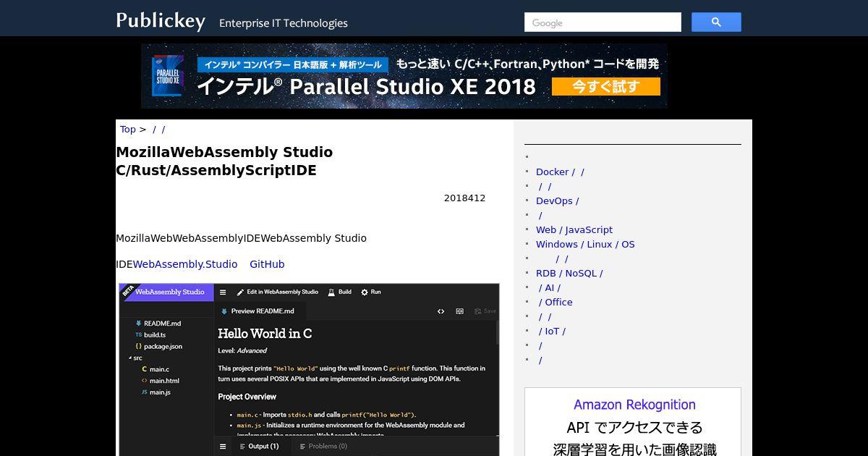Click the Save button in screenshot
Image resolution: width=868 pixels, height=456 pixels.
pyautogui.click(x=485, y=311)
